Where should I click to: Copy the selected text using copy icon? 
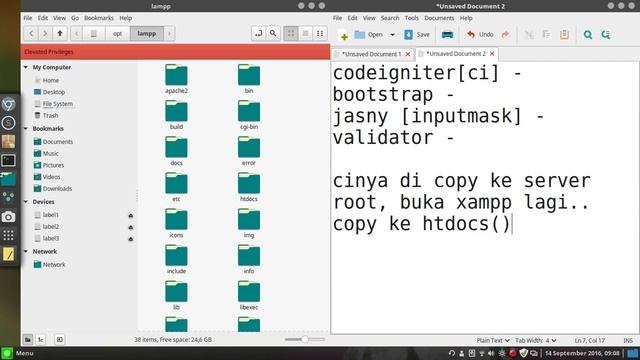pos(546,35)
